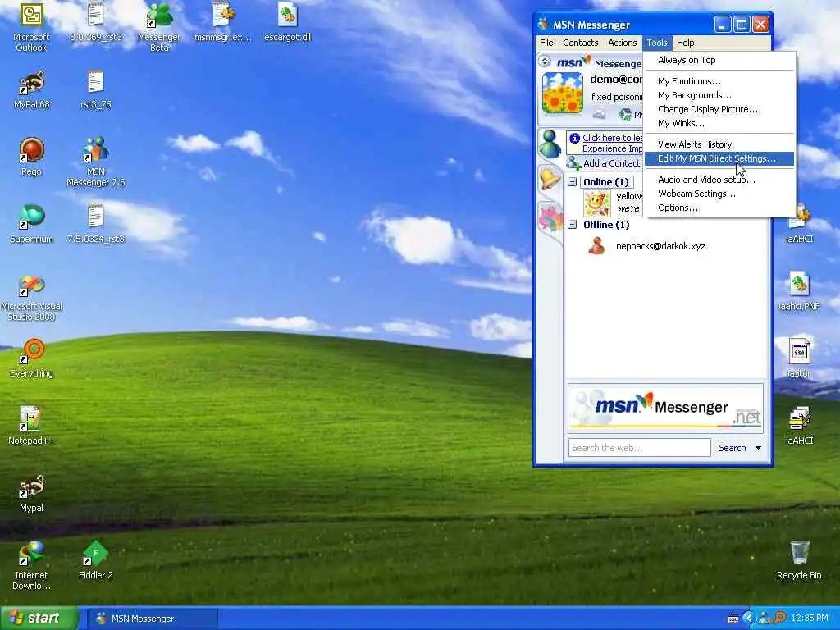Select the Microsoft Visual Studio 2008 shortcut

tap(32, 297)
